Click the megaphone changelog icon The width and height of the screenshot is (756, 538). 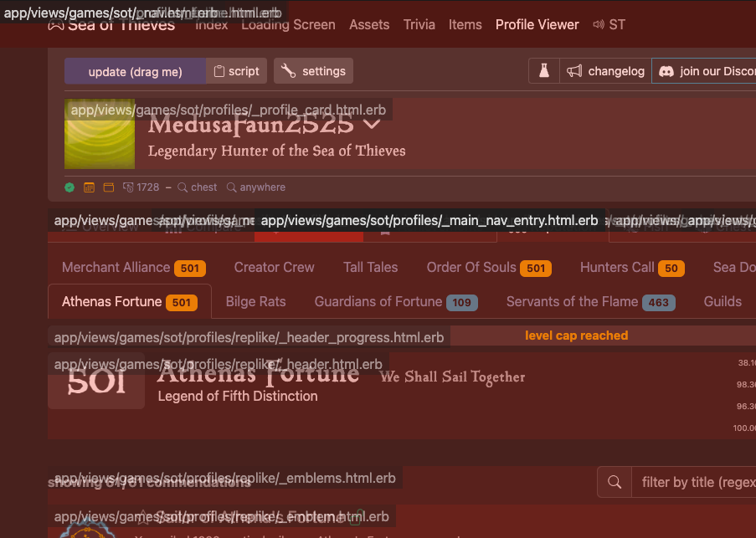574,71
